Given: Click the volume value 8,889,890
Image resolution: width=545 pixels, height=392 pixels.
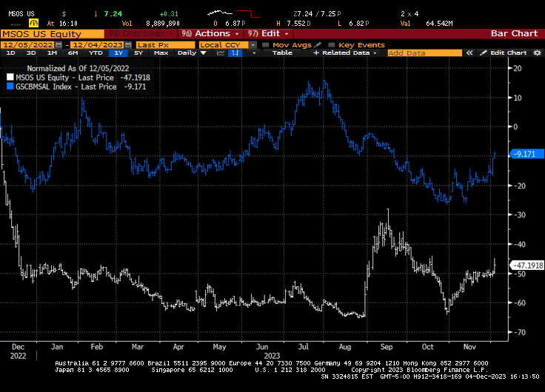Looking at the screenshot, I should coord(163,24).
